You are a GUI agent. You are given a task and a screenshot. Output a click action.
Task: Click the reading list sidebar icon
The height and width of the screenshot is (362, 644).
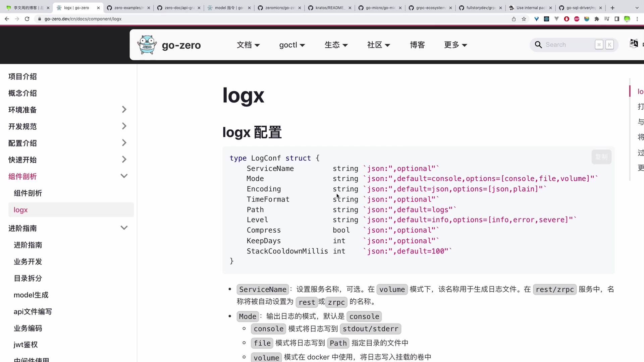[607, 19]
